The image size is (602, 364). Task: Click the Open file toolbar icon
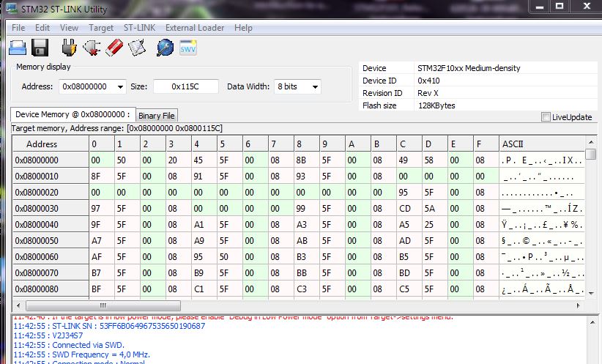point(18,48)
